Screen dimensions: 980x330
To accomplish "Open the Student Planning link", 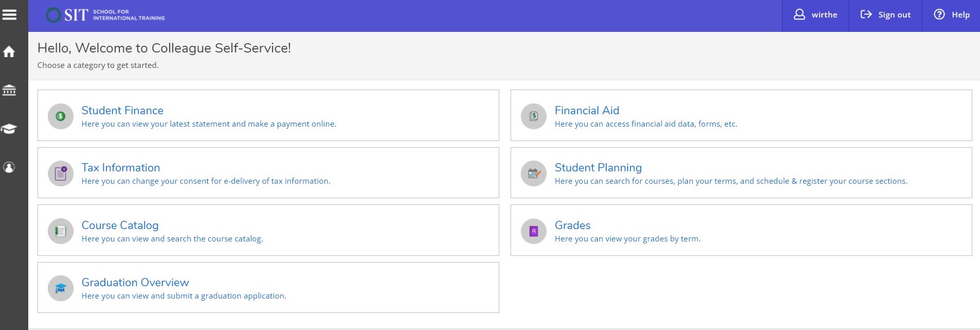I will click(x=598, y=167).
